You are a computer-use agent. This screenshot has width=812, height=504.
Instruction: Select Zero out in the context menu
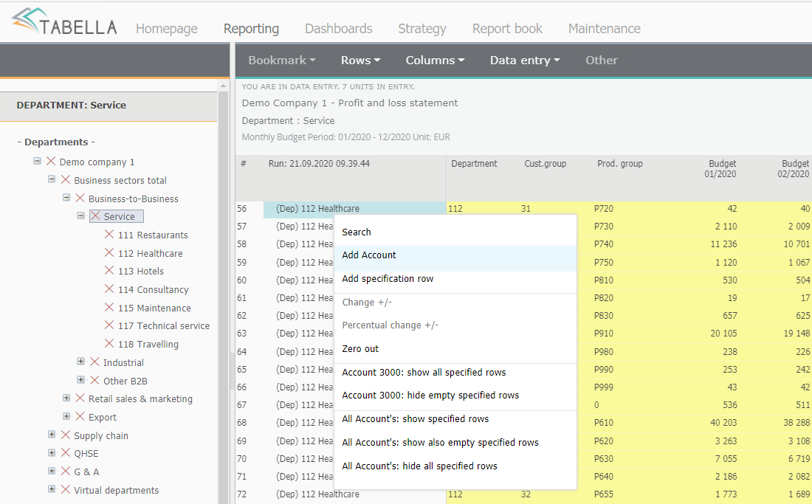455,349
